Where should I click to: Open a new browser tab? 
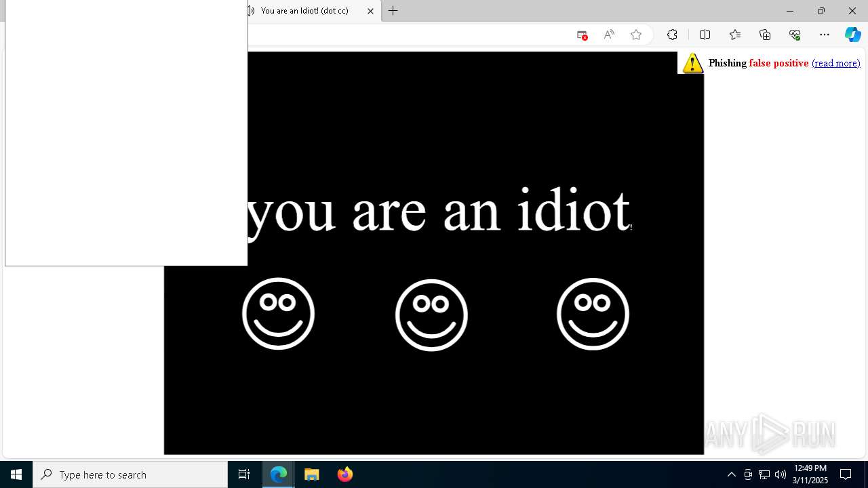(393, 11)
